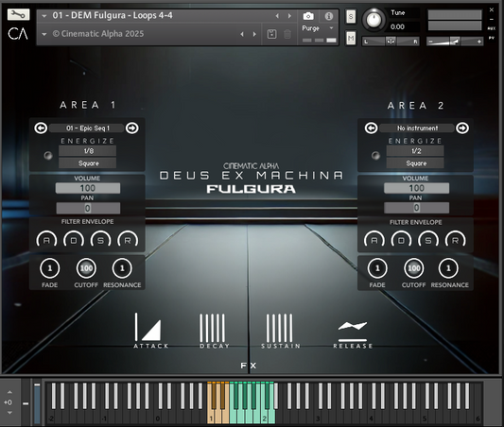Expand the instrument name dropdown arrow
Viewport: 504px width, 427px height.
tap(44, 15)
